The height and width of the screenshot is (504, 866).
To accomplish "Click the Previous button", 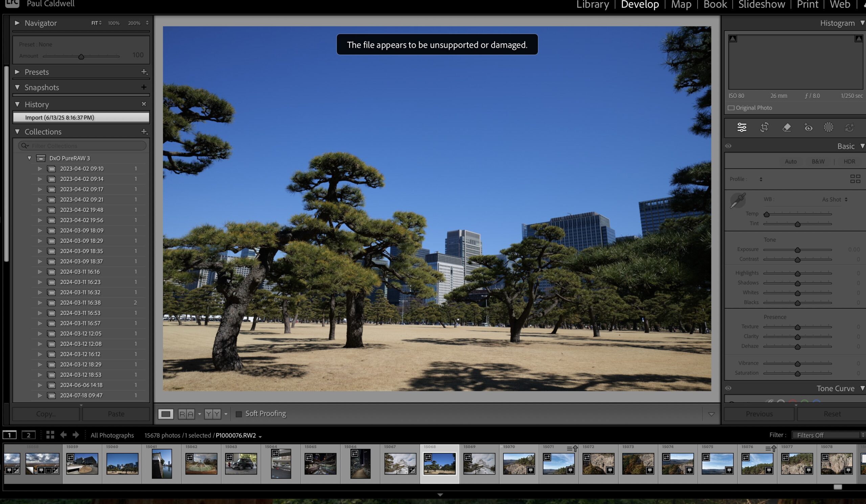I will (x=759, y=414).
